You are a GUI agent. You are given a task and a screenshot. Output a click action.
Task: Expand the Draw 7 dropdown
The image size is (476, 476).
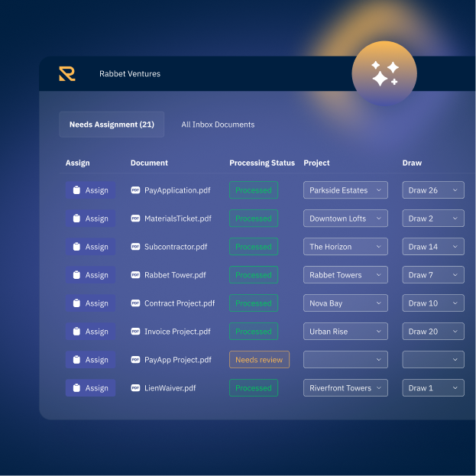coord(433,275)
